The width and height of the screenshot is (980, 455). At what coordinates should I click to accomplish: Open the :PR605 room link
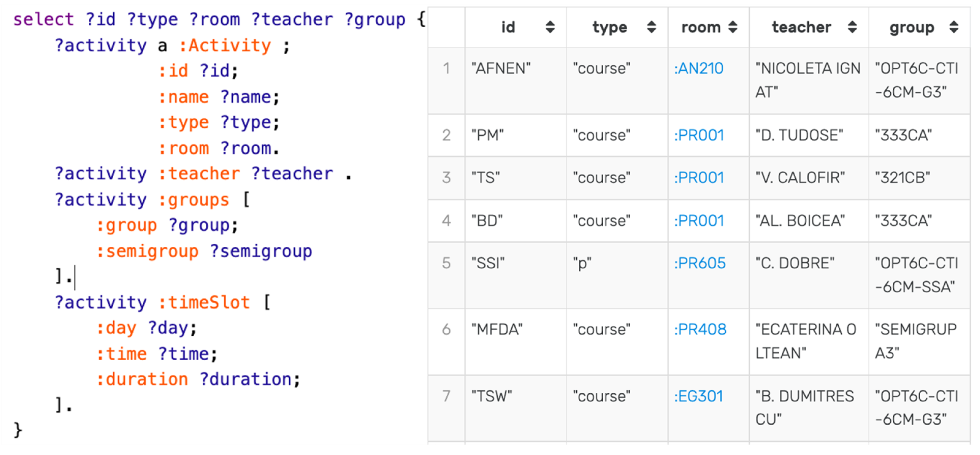(x=700, y=263)
